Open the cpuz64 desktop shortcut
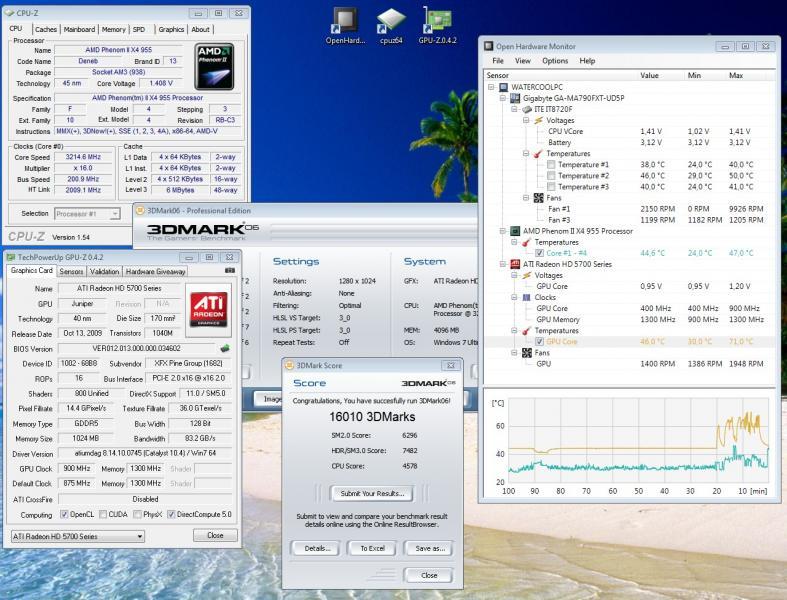 (x=391, y=26)
